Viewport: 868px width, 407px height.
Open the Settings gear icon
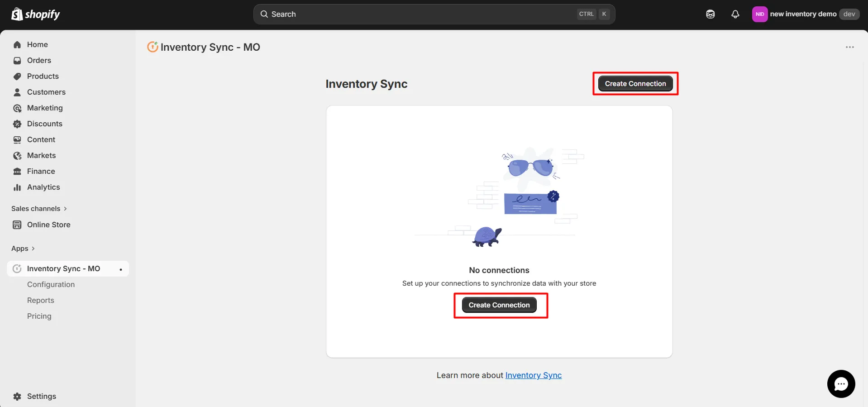point(17,396)
